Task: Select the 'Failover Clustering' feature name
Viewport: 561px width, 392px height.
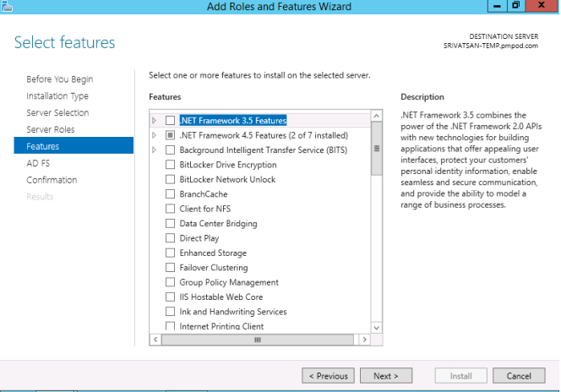Action: pos(214,268)
